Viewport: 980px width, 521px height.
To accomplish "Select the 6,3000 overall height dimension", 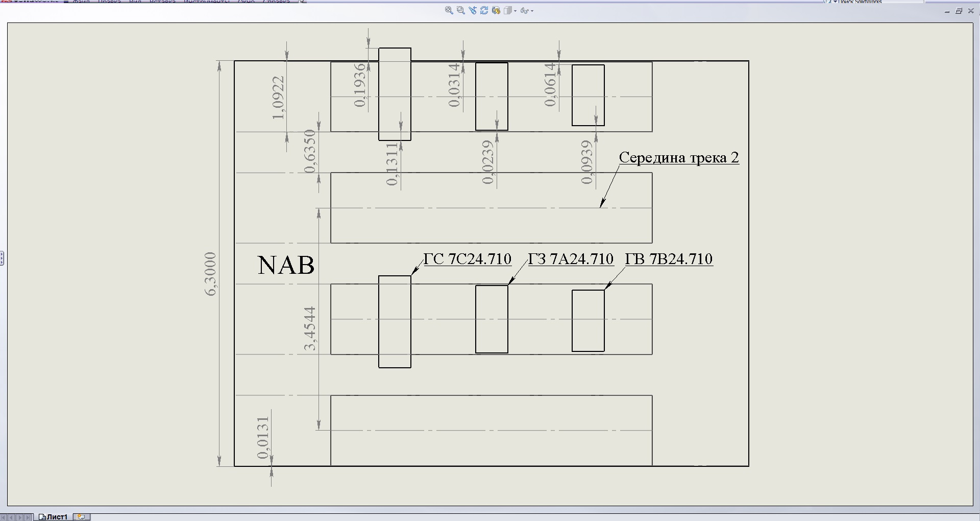I will (211, 274).
